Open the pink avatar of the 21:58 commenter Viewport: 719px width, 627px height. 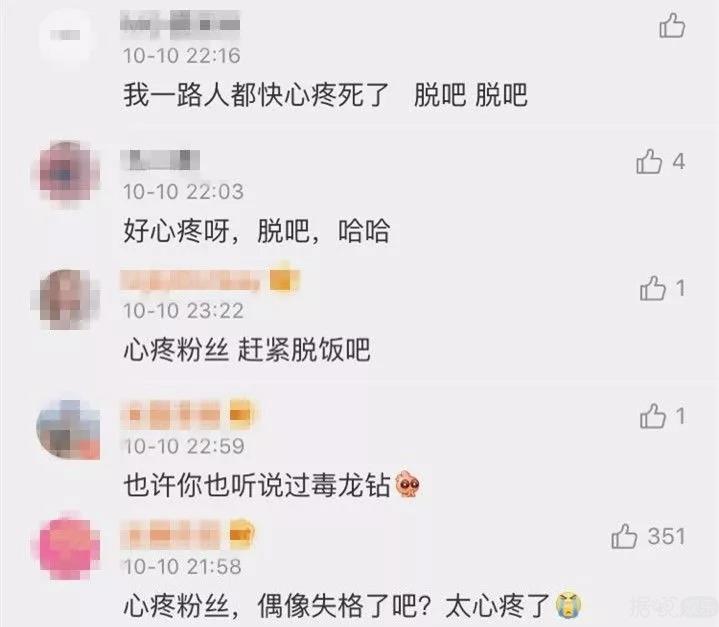coord(69,548)
